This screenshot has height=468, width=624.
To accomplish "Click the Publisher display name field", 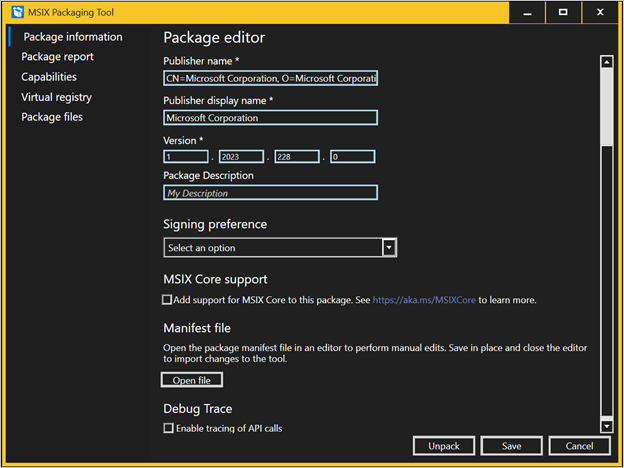I will (270, 118).
